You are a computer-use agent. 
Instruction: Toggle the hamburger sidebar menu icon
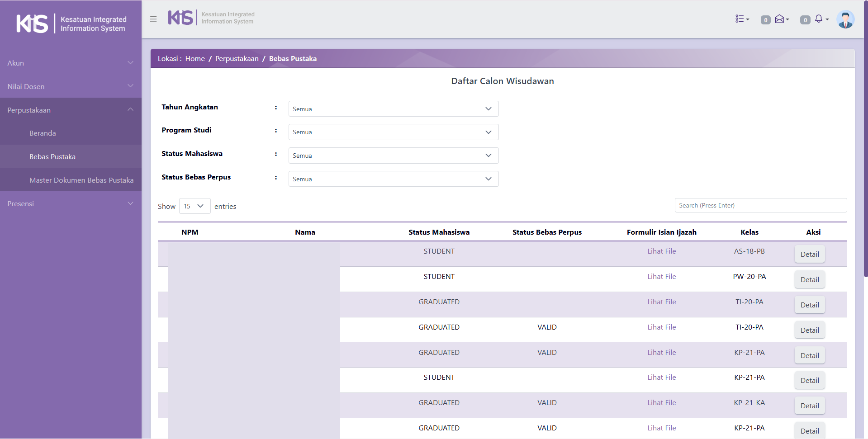tap(153, 19)
